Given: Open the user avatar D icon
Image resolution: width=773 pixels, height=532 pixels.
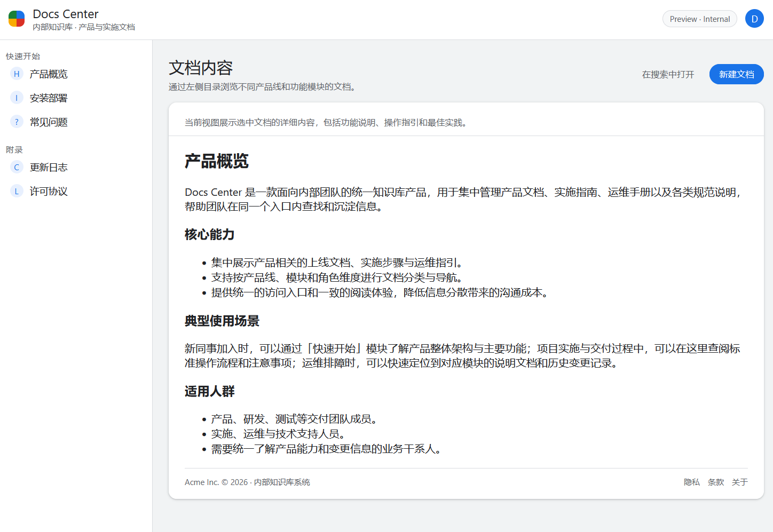Looking at the screenshot, I should [754, 19].
